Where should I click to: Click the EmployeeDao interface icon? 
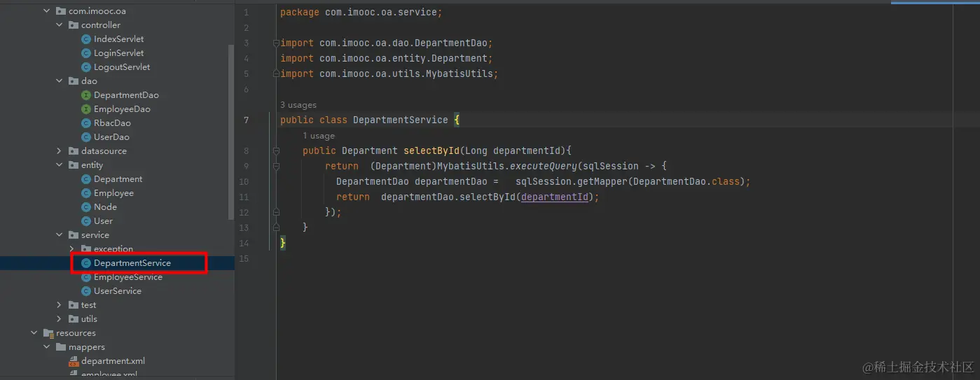tap(86, 109)
